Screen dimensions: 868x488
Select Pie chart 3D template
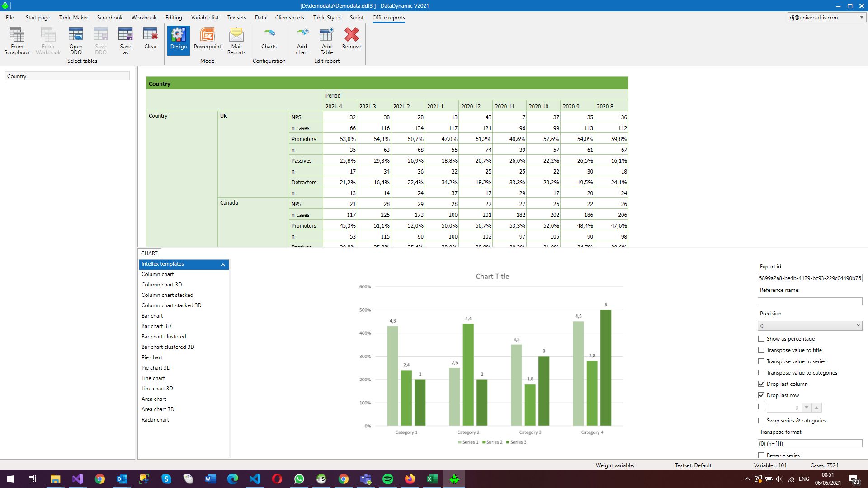[x=156, y=368]
